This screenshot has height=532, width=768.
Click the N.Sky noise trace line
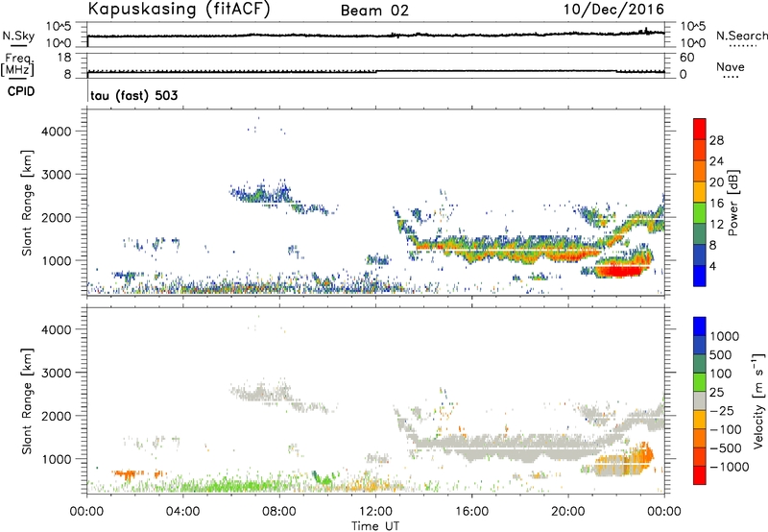[375, 36]
